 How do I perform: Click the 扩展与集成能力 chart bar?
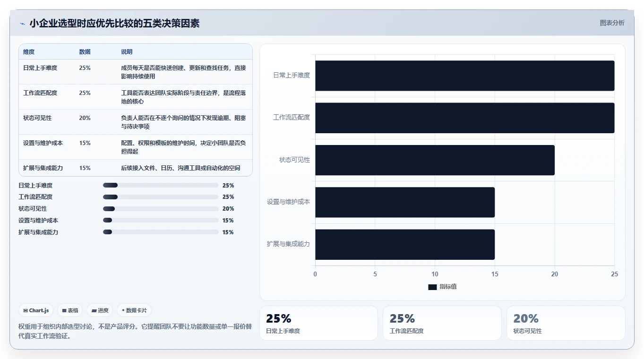[405, 244]
